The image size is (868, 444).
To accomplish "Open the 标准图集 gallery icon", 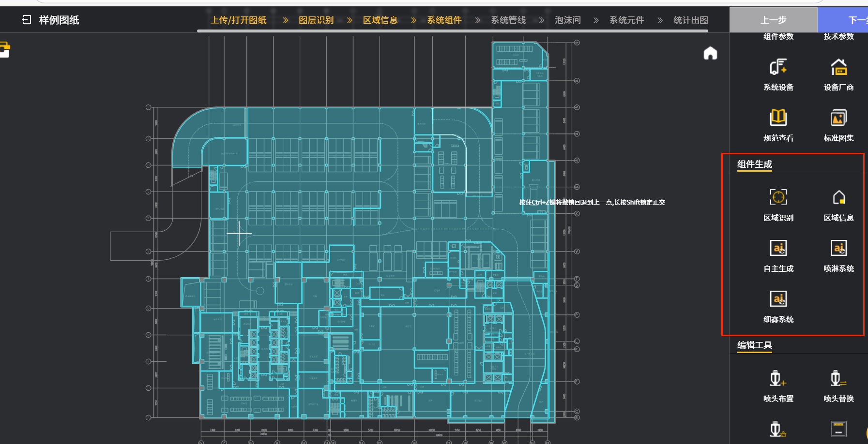I will point(838,118).
